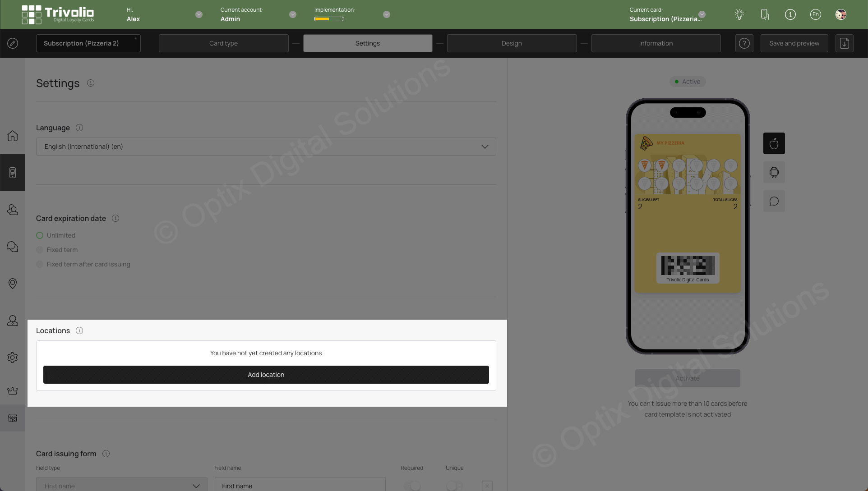This screenshot has width=868, height=491.
Task: Click the Android Wallet preview icon
Action: coord(774,172)
